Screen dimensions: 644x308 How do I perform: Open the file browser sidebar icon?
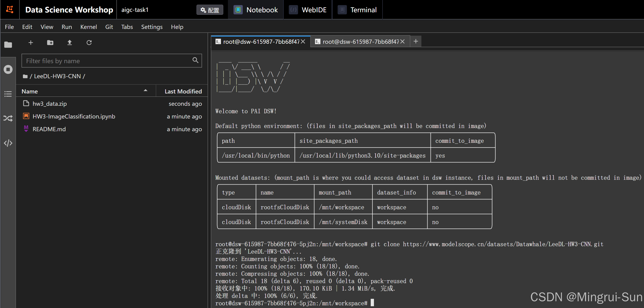(8, 45)
